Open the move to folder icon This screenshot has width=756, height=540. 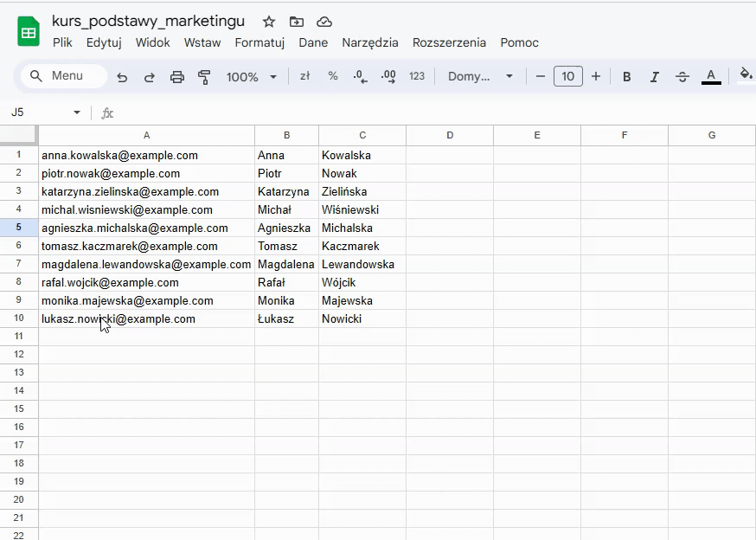[x=297, y=22]
